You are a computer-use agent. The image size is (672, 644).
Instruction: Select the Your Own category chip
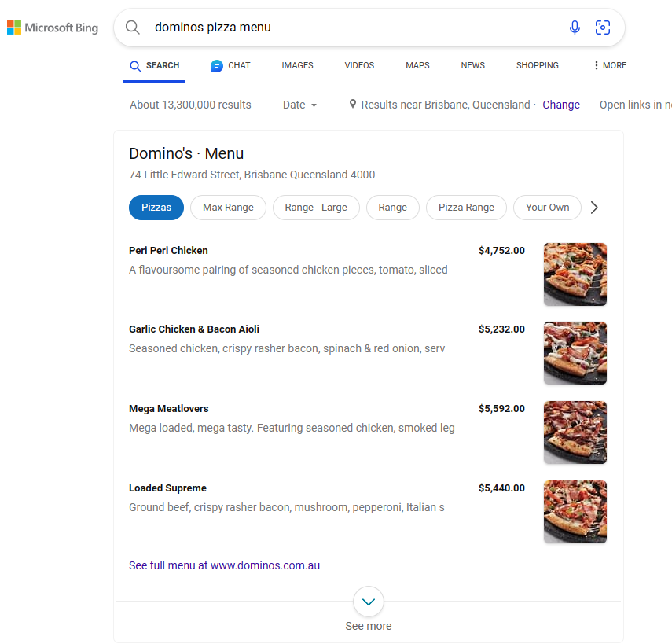point(547,208)
